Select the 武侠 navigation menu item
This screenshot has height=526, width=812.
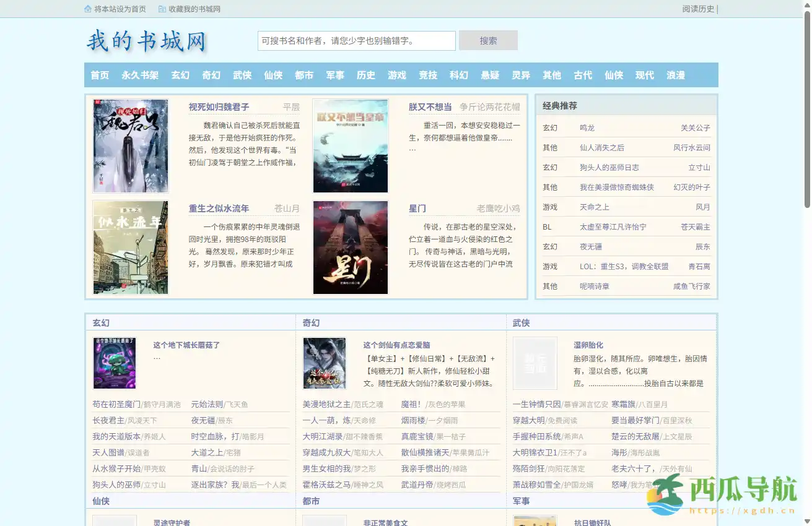242,75
